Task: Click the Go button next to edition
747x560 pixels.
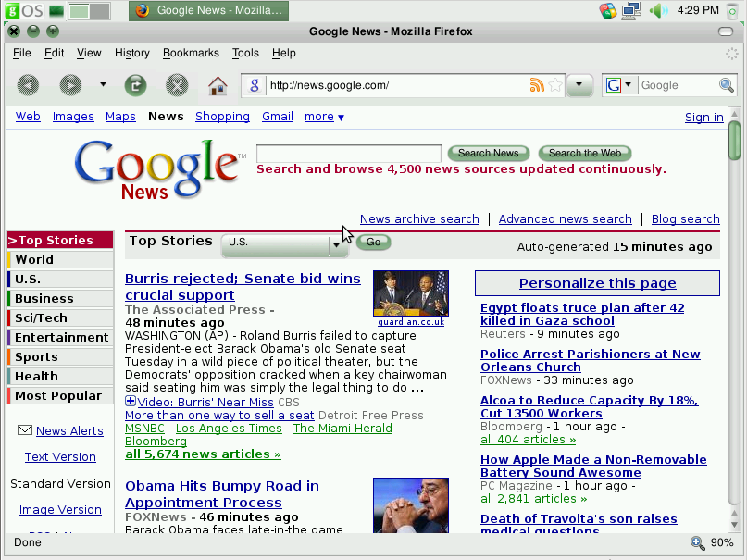Action: pos(374,242)
